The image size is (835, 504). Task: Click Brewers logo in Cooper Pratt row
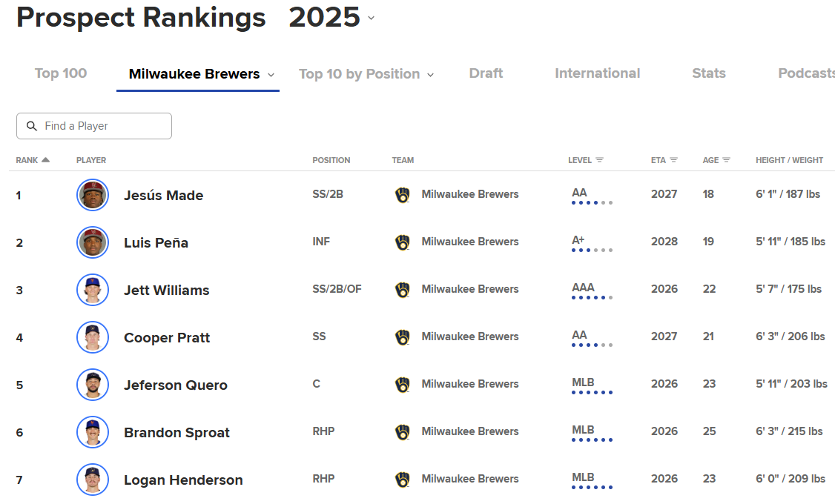(x=402, y=337)
